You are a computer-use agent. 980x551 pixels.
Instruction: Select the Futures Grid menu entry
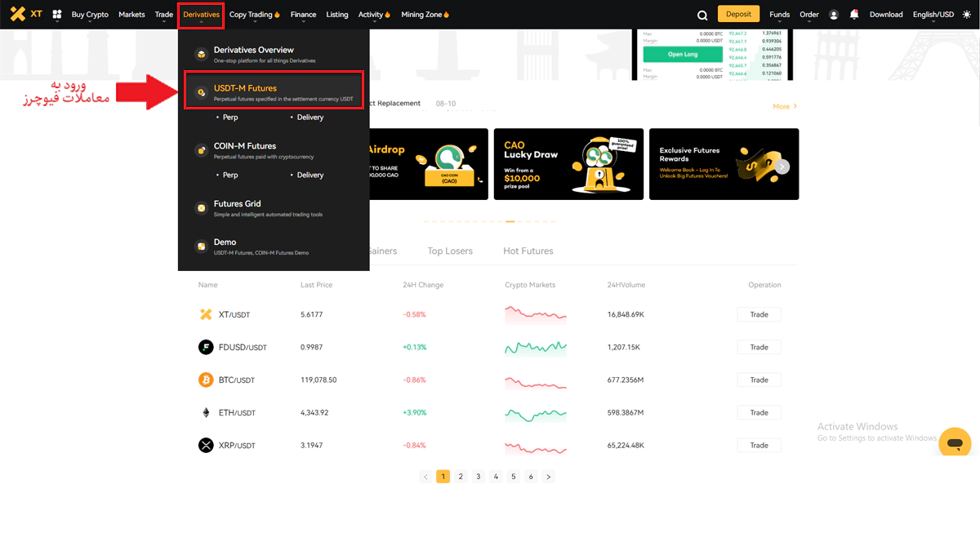click(274, 208)
